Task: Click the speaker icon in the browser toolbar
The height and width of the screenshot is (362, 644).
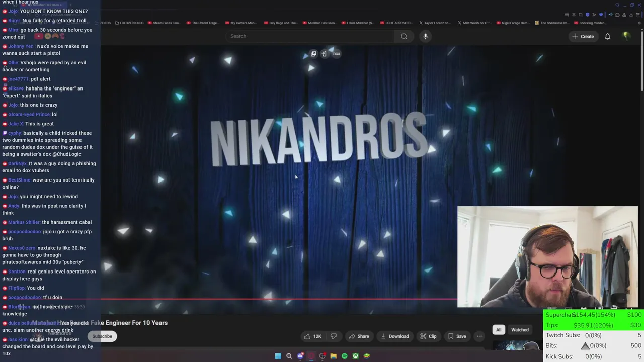Action: [610, 15]
